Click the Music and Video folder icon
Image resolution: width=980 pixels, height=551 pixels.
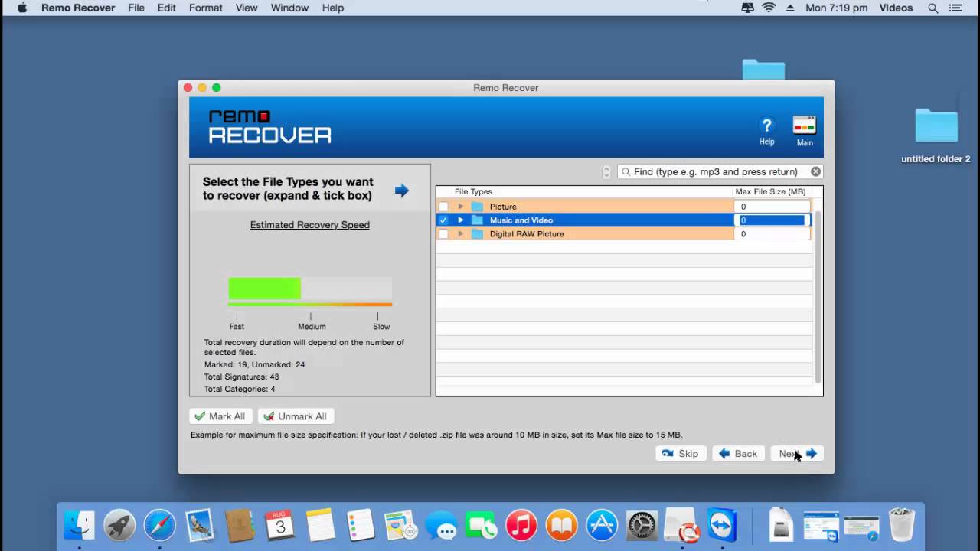point(478,220)
